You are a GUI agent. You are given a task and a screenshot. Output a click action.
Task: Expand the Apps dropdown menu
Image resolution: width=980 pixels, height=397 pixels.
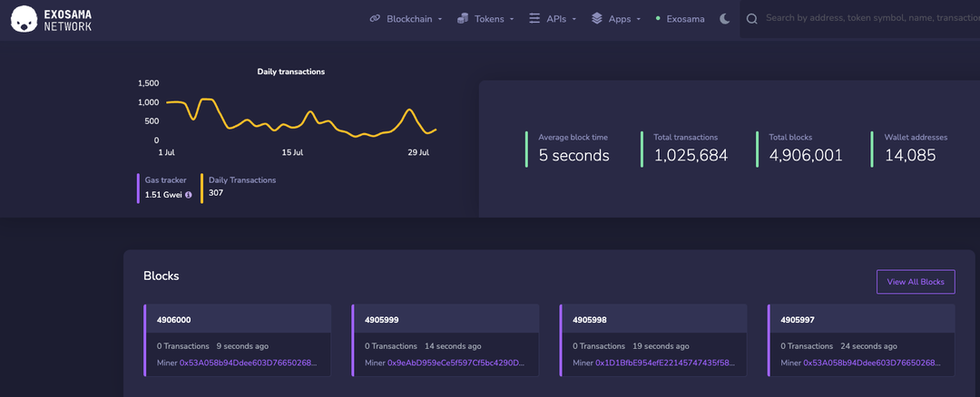coord(616,19)
